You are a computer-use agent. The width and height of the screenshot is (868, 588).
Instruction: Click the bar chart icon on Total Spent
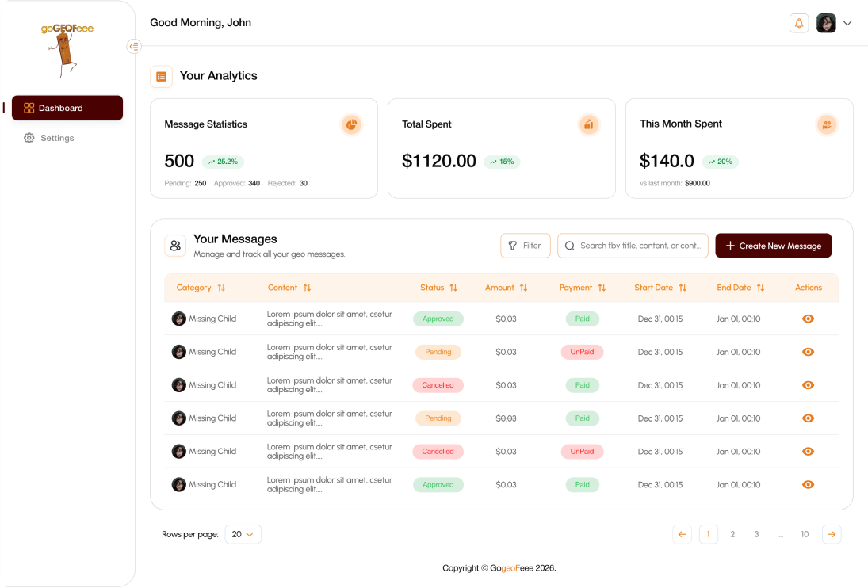point(589,124)
